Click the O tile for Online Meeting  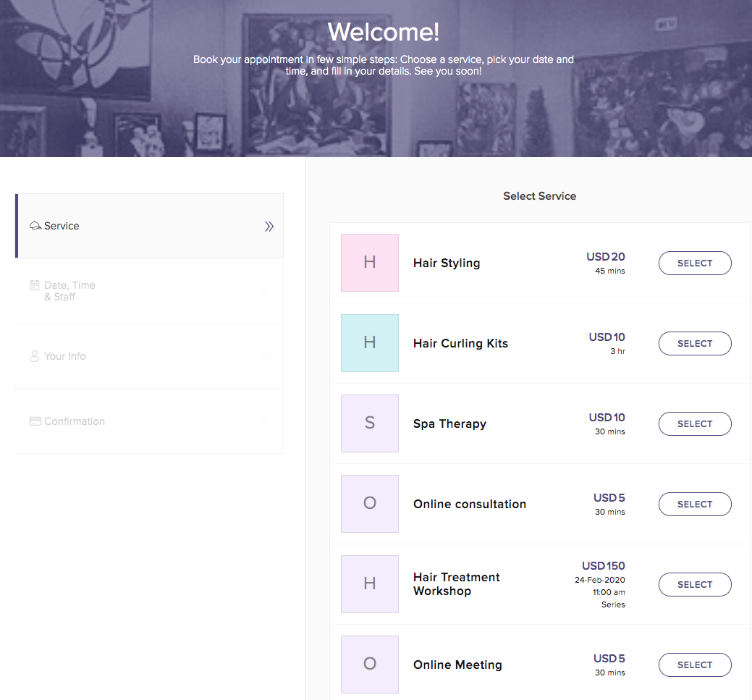(x=370, y=665)
